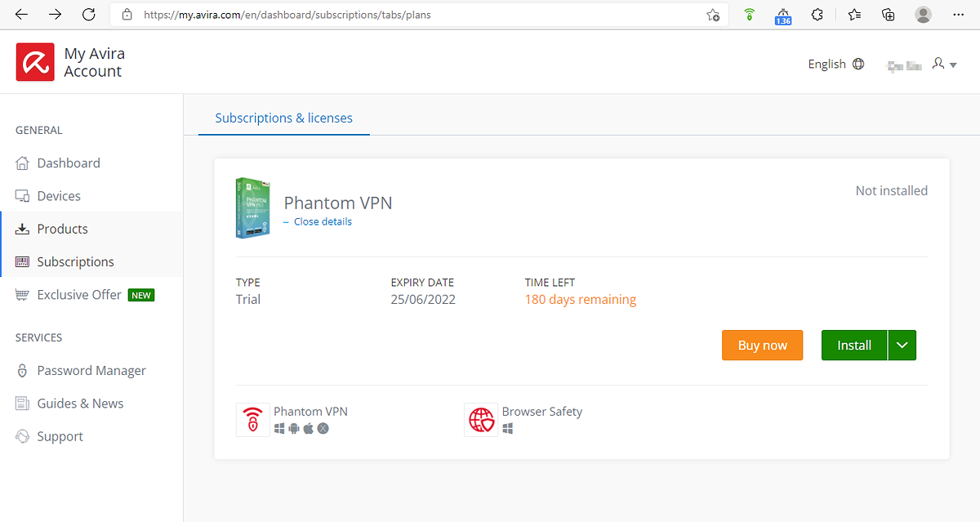Click the Products download icon

[22, 229]
